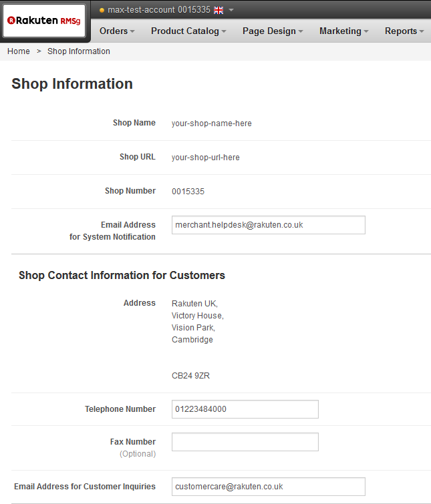Open the Page Design menu
The image size is (431, 504).
pos(273,31)
